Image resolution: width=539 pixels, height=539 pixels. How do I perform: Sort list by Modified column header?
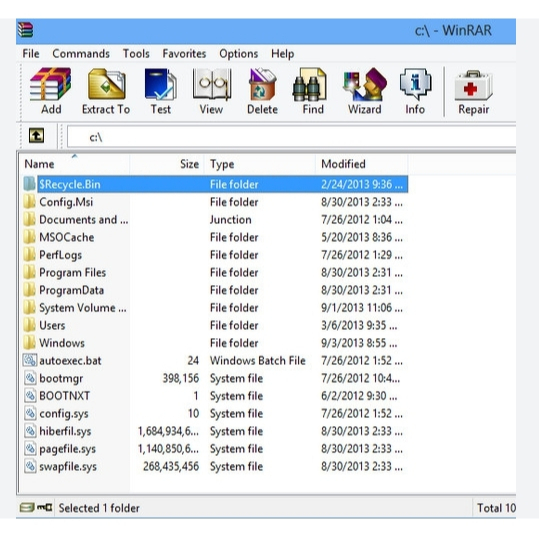362,164
